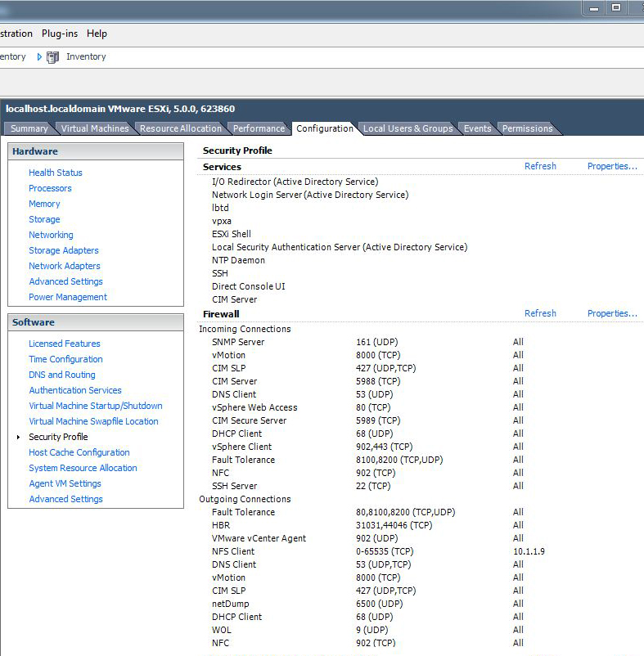
Task: Go to Local Users & Groups tab
Action: (x=408, y=128)
